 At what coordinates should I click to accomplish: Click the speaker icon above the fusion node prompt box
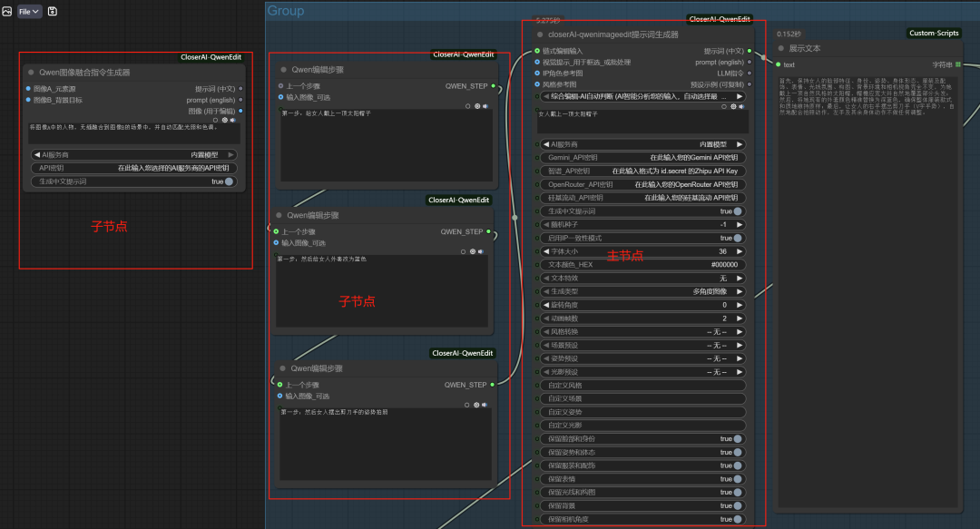(233, 120)
